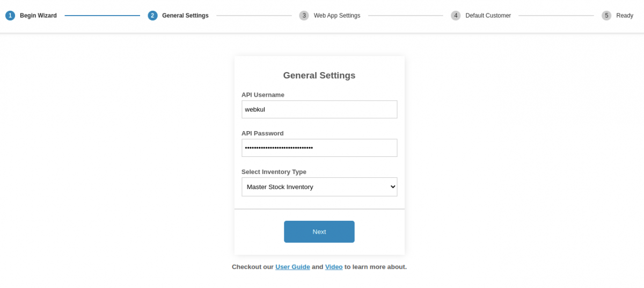Click the API Password field label
Viewport: 644px width, 288px height.
pyautogui.click(x=262, y=133)
